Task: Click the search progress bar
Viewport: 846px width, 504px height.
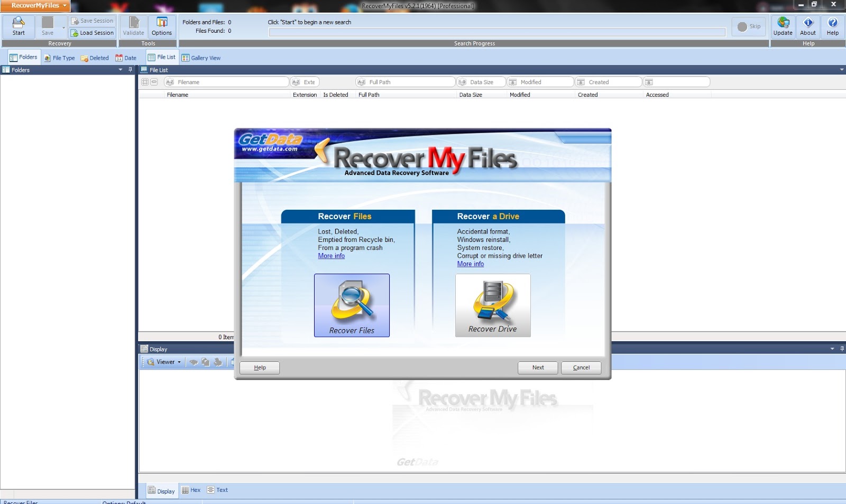Action: 497,32
